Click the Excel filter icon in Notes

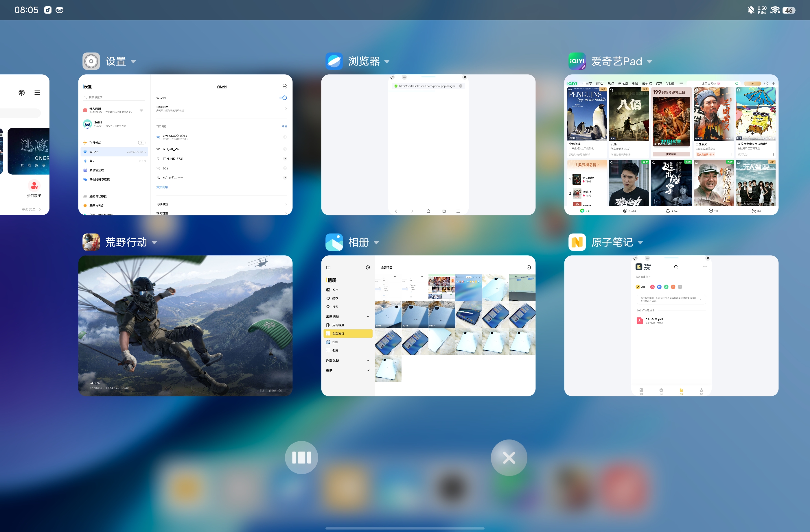(x=666, y=287)
